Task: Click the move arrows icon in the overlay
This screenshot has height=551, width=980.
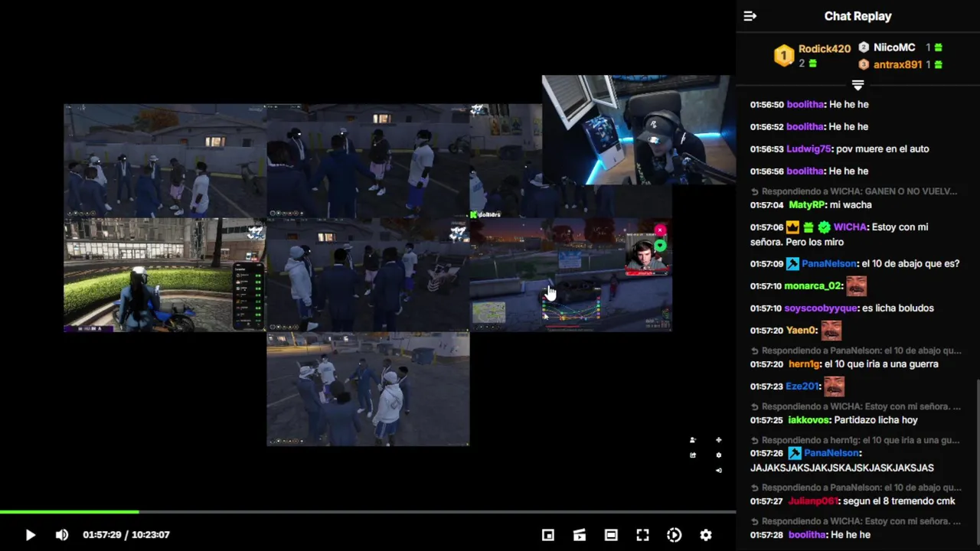Action: point(718,440)
